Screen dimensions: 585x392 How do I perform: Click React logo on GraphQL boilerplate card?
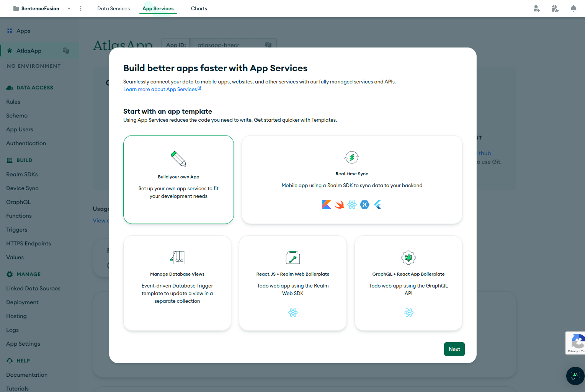tap(409, 312)
